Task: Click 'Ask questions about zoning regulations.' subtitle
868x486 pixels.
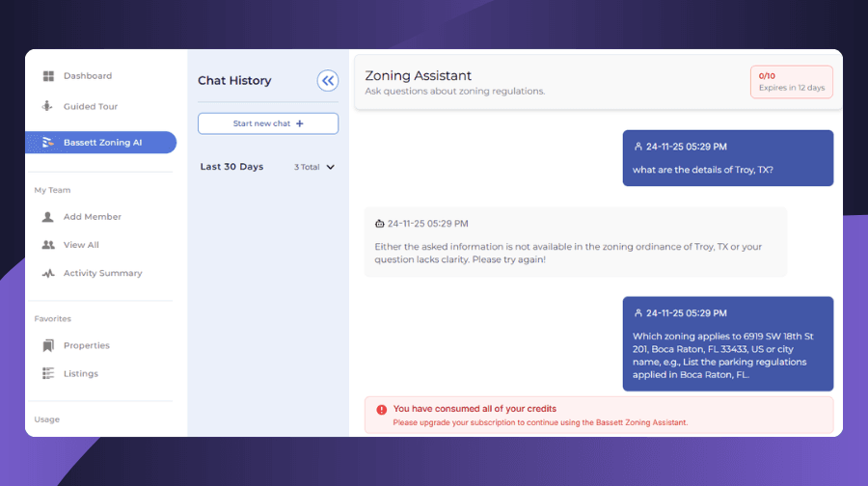Action: pos(455,91)
